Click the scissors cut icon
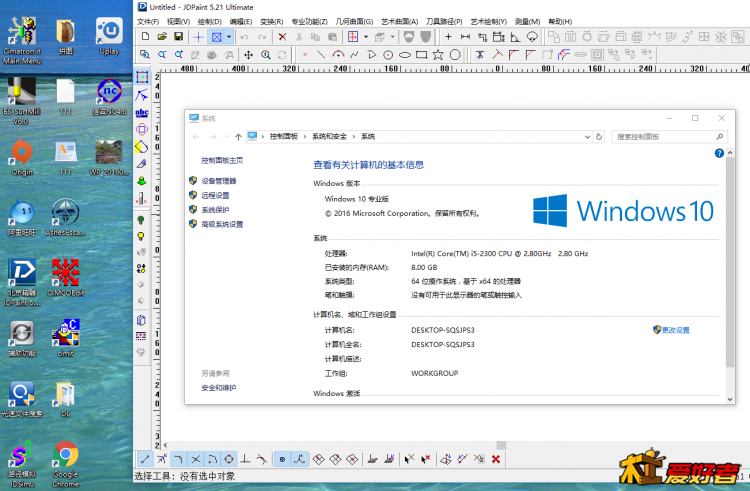This screenshot has width=750, height=491. (299, 37)
